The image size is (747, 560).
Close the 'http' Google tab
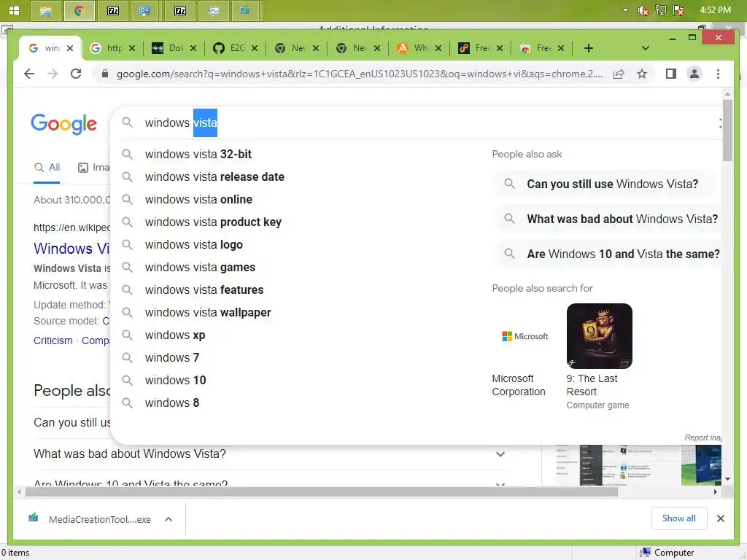132,48
